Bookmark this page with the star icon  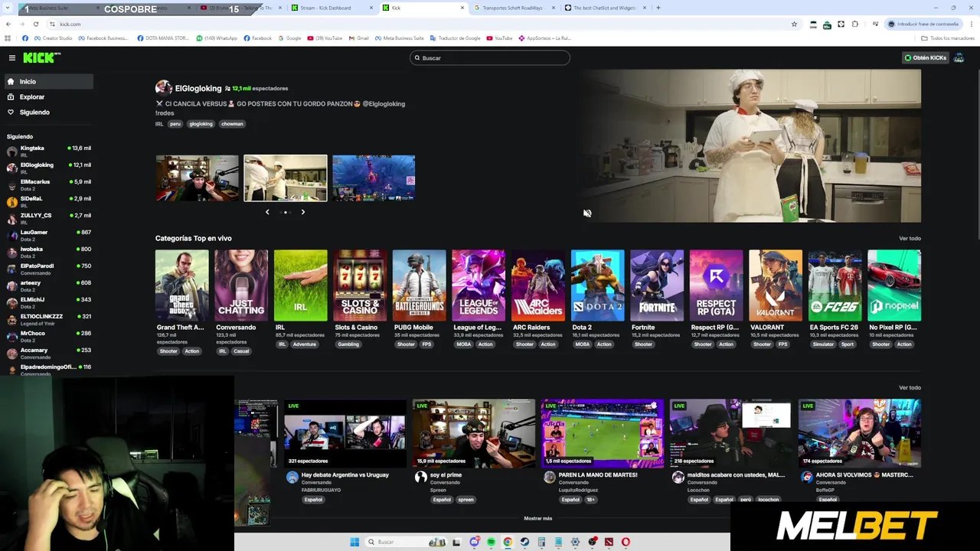click(794, 24)
